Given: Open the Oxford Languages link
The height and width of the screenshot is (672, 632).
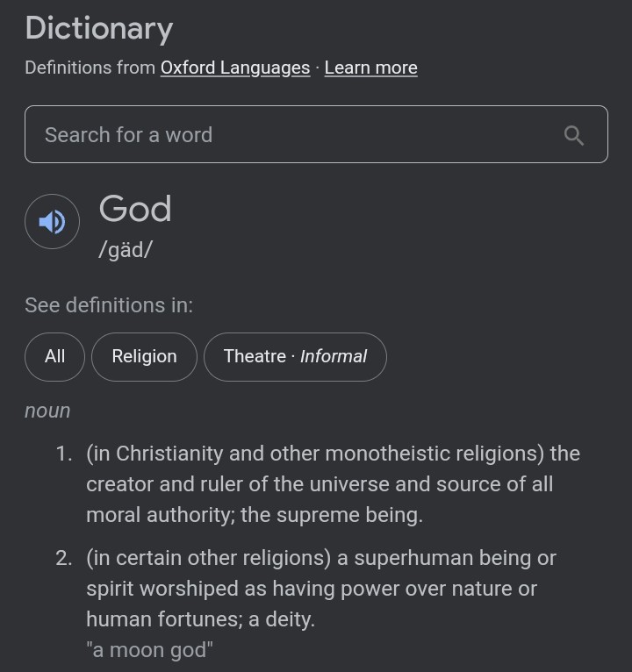Looking at the screenshot, I should 235,68.
